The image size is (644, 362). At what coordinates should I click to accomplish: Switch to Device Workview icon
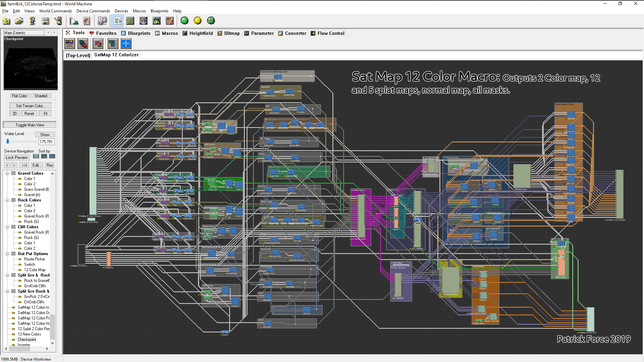click(x=117, y=21)
